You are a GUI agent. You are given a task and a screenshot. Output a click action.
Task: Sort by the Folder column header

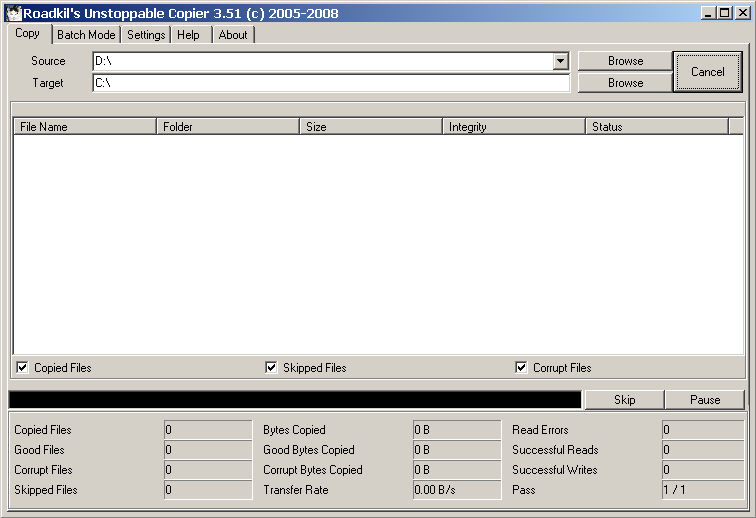(x=228, y=127)
